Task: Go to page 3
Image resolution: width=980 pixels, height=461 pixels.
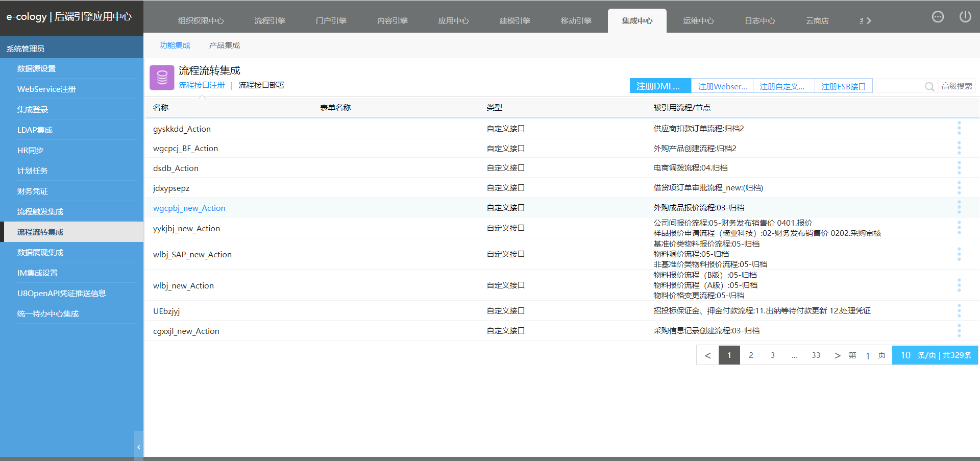Action: (773, 355)
